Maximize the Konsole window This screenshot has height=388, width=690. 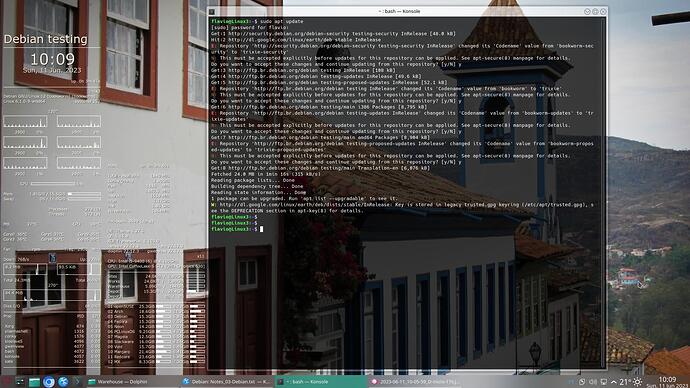tap(595, 11)
